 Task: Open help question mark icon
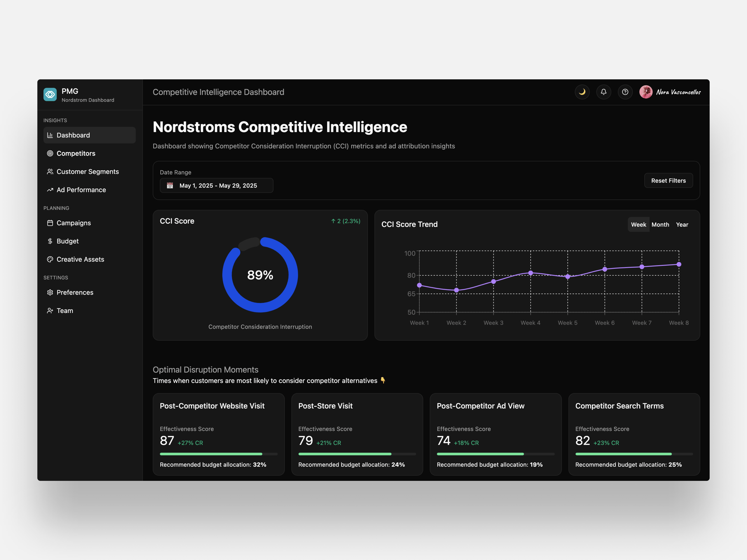point(625,92)
